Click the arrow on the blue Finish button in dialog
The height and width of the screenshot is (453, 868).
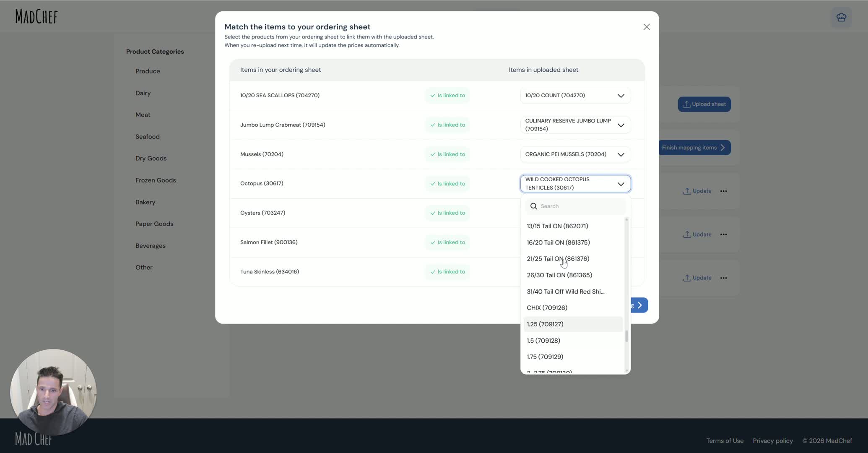[x=640, y=305]
